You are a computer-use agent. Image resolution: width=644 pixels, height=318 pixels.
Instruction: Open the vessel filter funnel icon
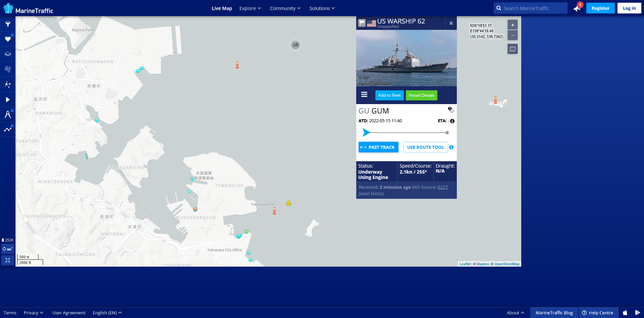click(x=8, y=24)
